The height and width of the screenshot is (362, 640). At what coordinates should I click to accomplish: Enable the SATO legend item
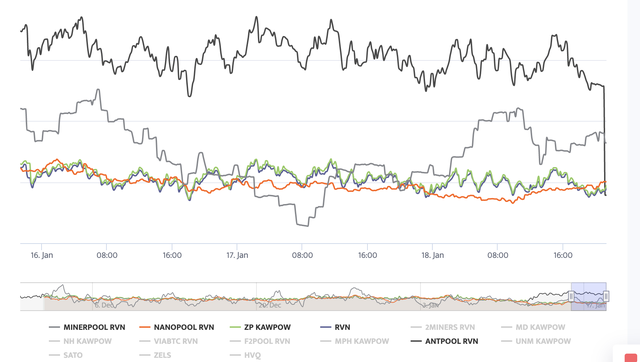coord(65,355)
